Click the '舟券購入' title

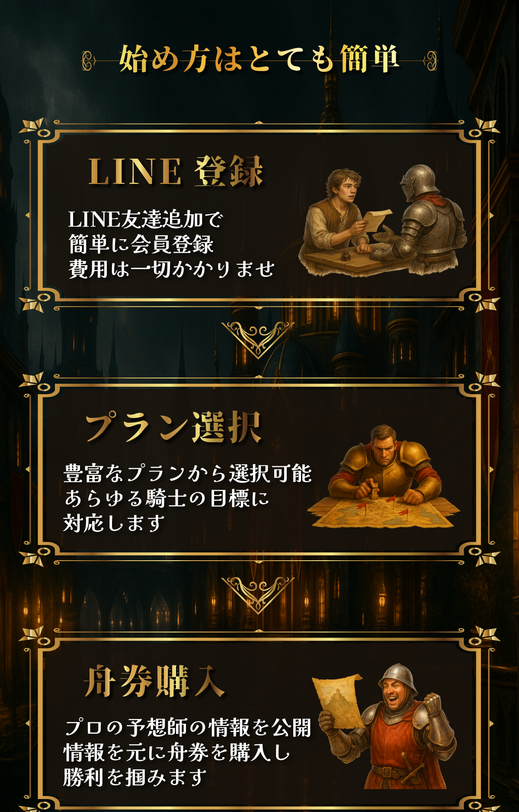154,681
